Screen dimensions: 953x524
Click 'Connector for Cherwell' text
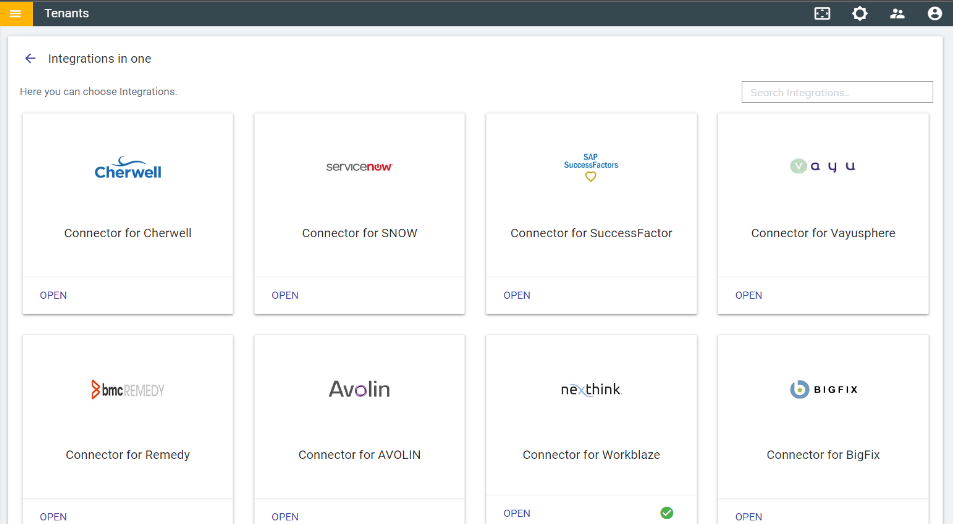point(128,233)
